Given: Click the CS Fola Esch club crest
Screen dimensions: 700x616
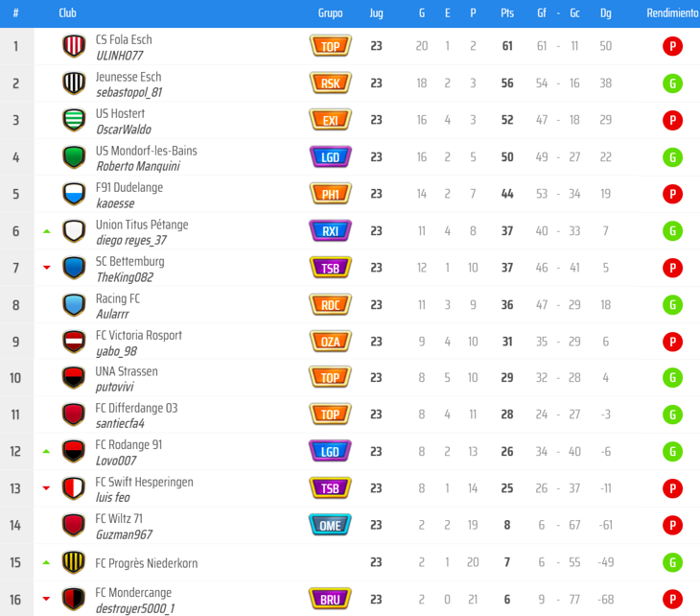Looking at the screenshot, I should tap(74, 46).
